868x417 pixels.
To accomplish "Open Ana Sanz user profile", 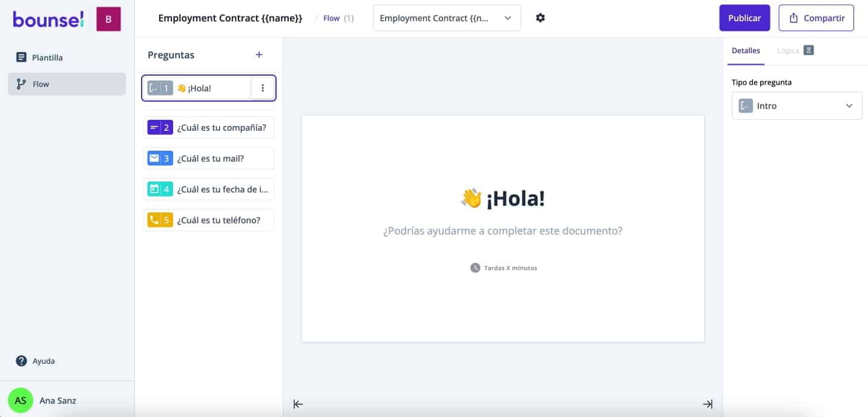I will pyautogui.click(x=58, y=401).
